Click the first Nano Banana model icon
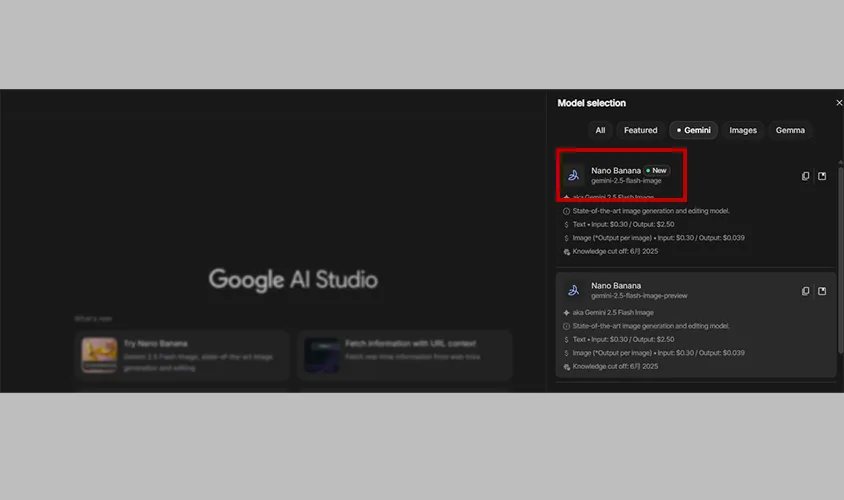Image resolution: width=844 pixels, height=500 pixels. 574,175
